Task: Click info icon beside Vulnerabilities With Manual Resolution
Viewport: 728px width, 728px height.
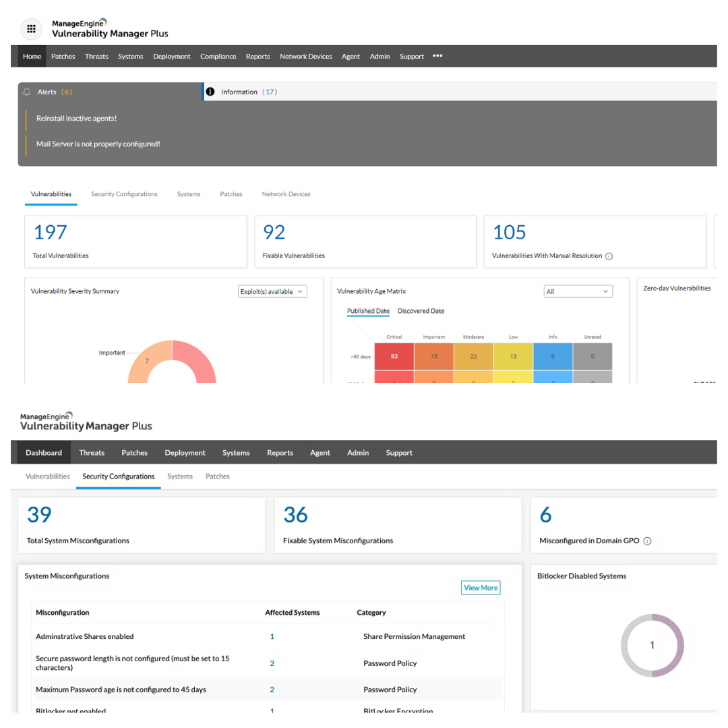Action: (x=609, y=256)
